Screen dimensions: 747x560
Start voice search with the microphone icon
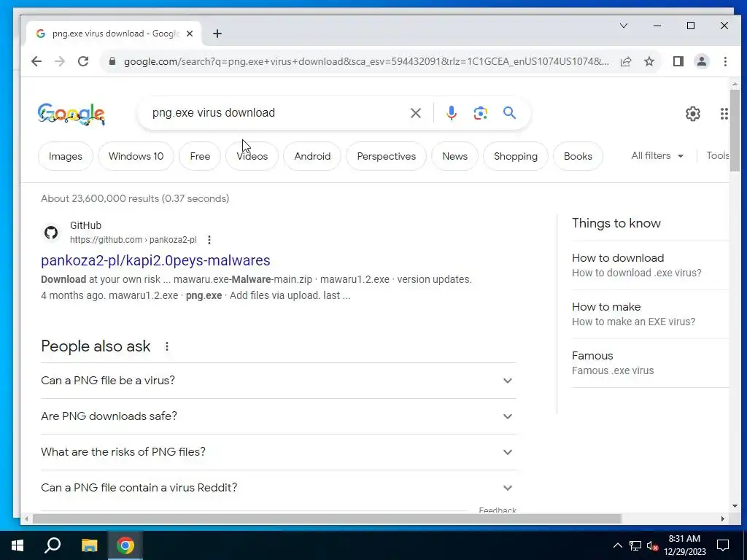[x=452, y=113]
